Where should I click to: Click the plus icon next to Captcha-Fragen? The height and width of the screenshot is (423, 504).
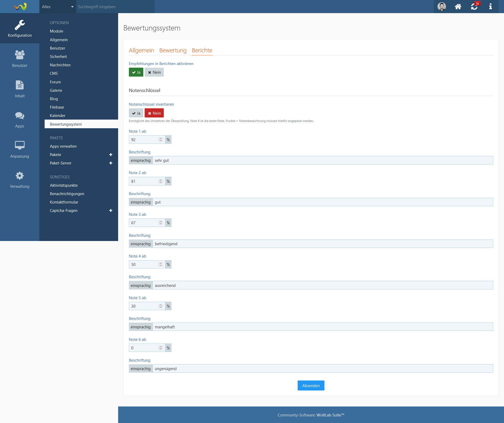point(111,211)
